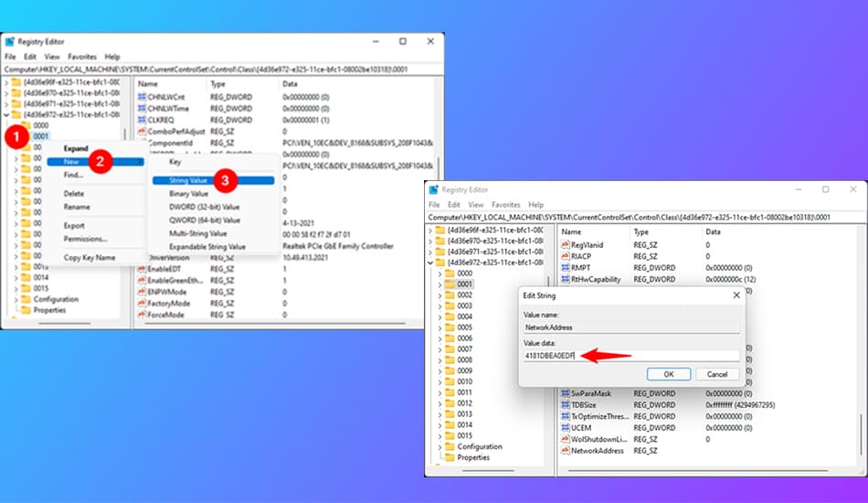Click the EnableEDT string icon

142,269
